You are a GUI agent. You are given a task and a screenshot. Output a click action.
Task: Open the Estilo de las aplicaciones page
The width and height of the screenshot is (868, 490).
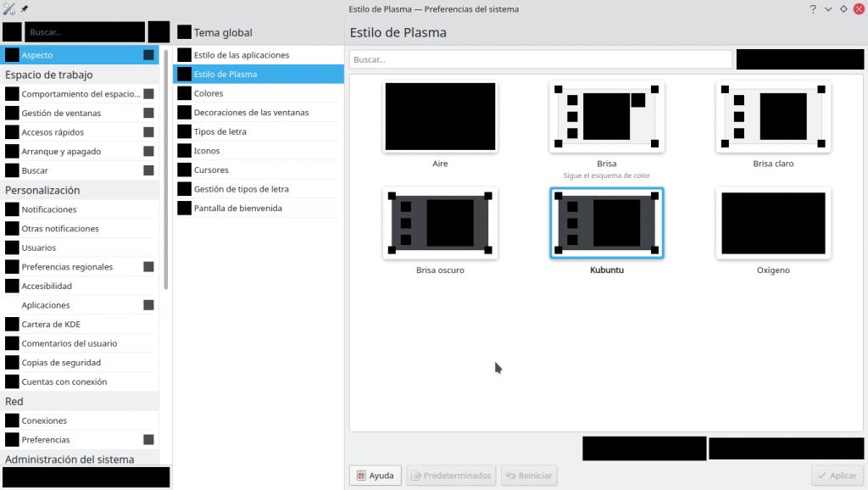242,55
